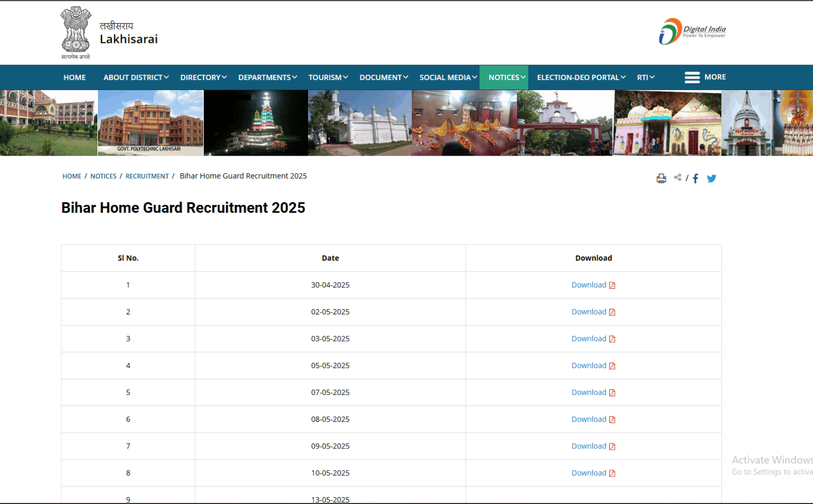Open the TOURISM dropdown

pos(327,77)
